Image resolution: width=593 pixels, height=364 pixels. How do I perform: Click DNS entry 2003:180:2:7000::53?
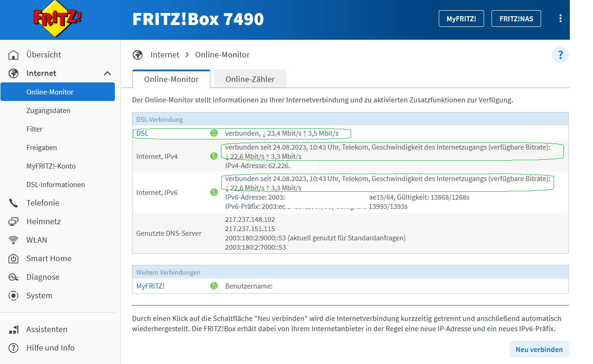click(256, 247)
